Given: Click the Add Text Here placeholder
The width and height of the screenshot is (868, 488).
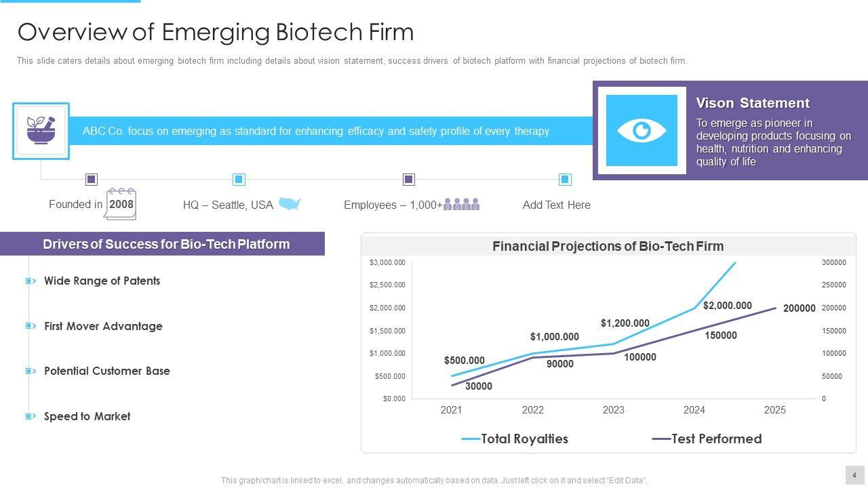Looking at the screenshot, I should tap(556, 205).
